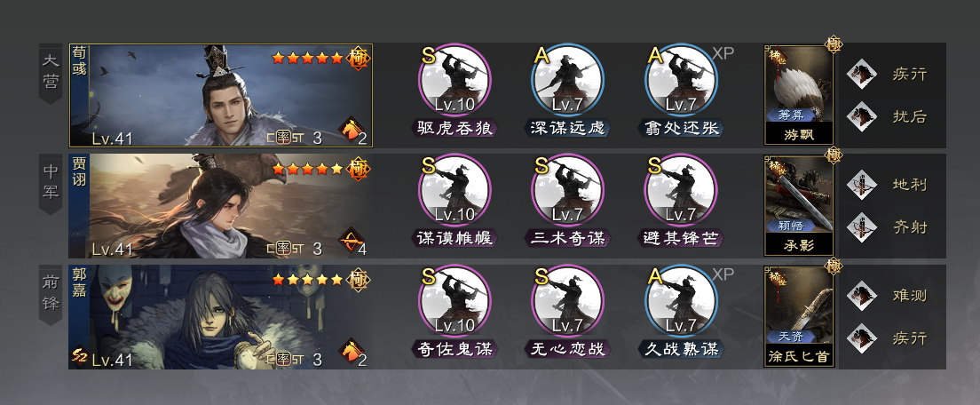
Task: Select the 无心恋战 skill icon
Action: 567,301
